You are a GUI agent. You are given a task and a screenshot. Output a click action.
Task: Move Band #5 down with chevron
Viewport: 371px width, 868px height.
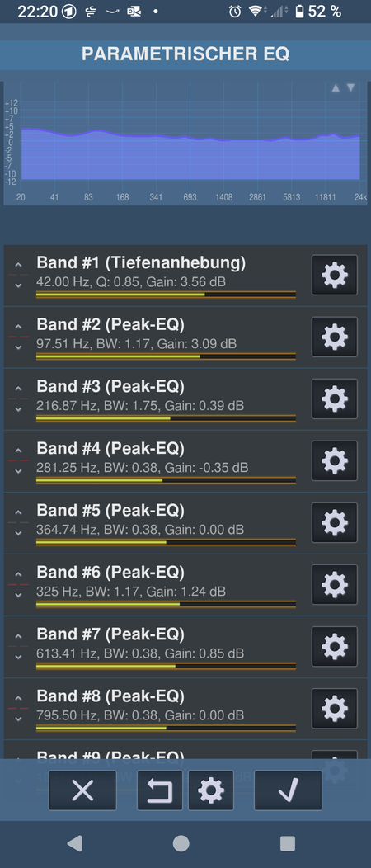coord(18,533)
